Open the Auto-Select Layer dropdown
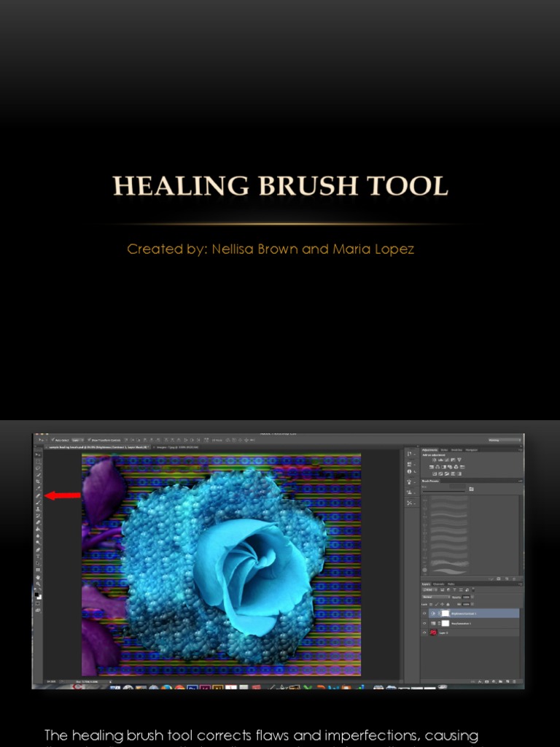 point(78,440)
